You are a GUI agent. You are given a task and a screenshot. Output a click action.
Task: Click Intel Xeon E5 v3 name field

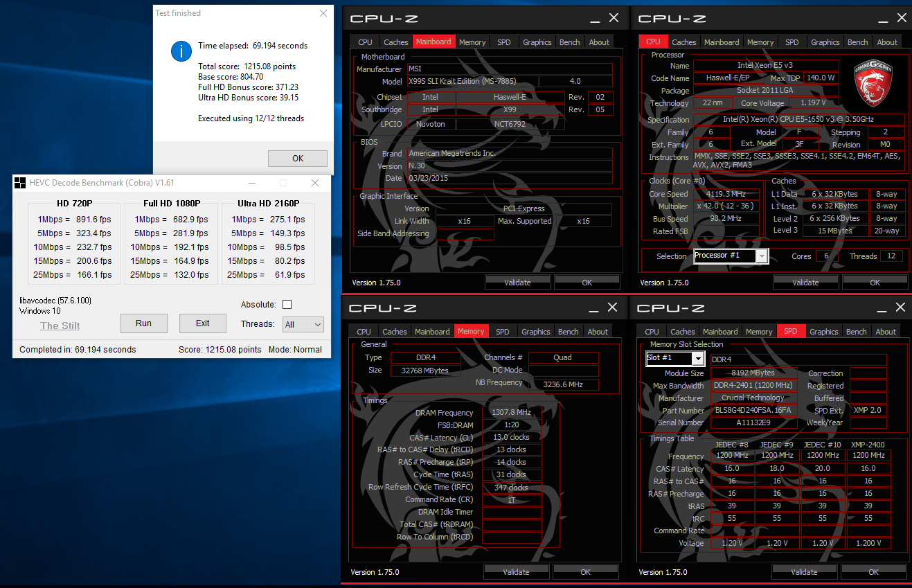pyautogui.click(x=766, y=66)
